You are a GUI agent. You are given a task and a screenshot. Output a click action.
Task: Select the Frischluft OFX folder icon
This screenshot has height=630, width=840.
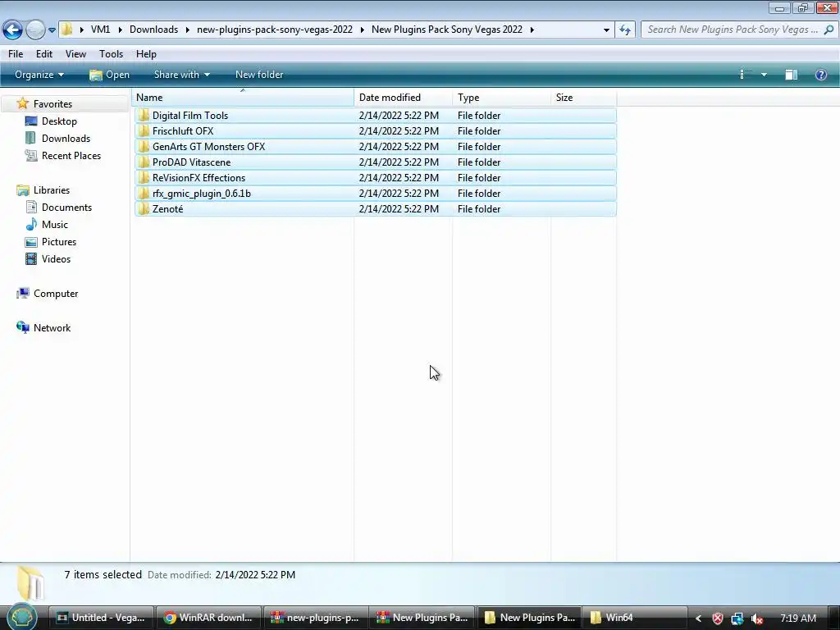coord(143,130)
